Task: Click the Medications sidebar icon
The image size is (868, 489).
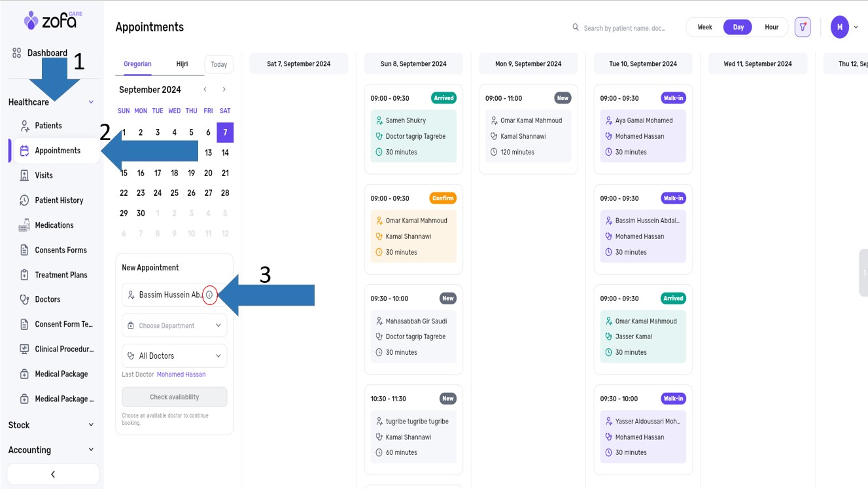Action: click(24, 225)
